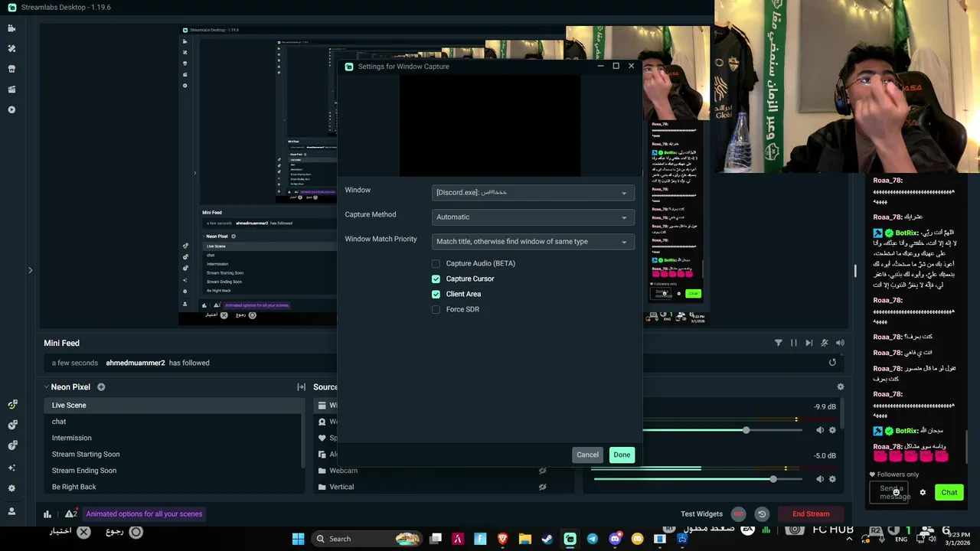Adjust the -9.9 dB volume slider

click(746, 431)
